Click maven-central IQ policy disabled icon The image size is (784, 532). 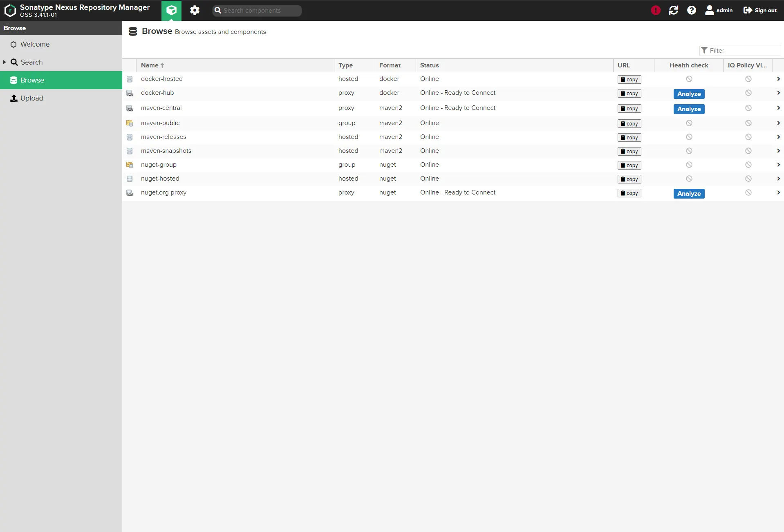[x=748, y=108]
